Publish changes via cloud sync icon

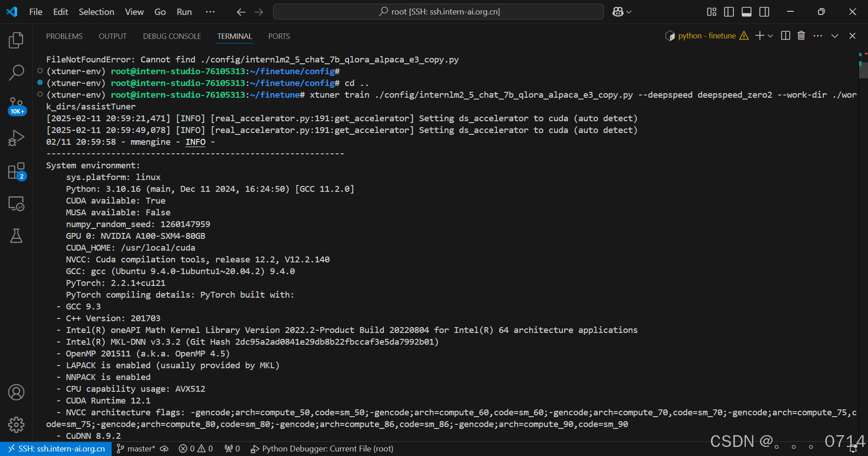coord(165,449)
